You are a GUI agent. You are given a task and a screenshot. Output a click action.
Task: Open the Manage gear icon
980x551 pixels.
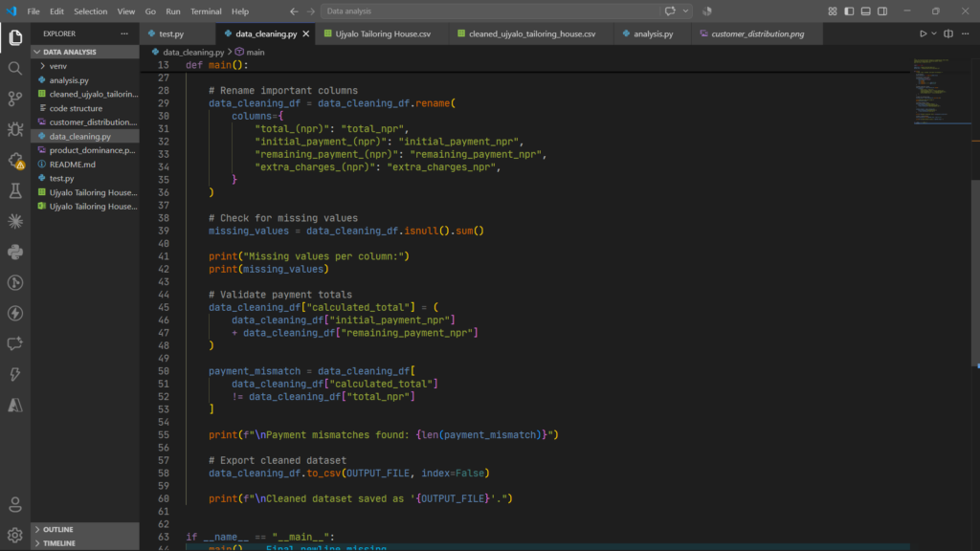point(15,536)
